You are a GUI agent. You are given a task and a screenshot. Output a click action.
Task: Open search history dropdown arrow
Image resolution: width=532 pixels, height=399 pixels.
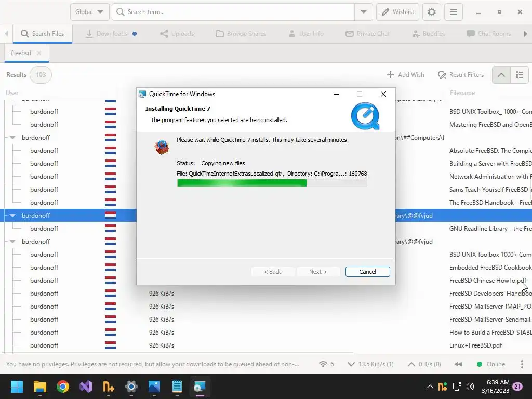pyautogui.click(x=363, y=12)
